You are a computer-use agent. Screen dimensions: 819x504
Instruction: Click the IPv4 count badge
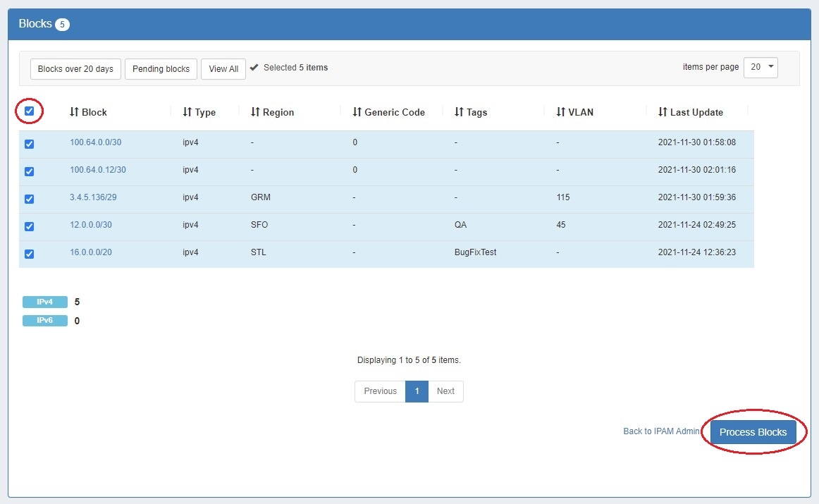[x=44, y=302]
